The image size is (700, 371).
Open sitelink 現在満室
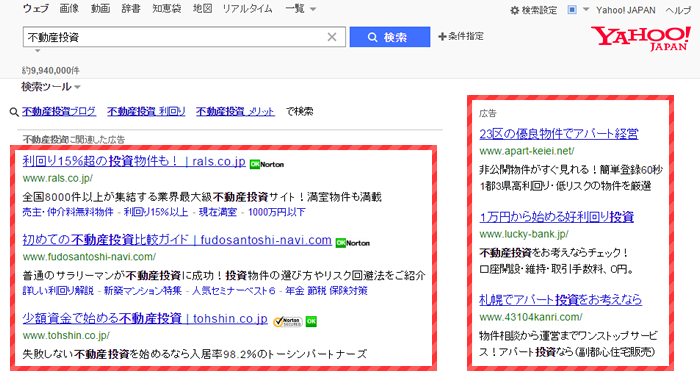[218, 212]
